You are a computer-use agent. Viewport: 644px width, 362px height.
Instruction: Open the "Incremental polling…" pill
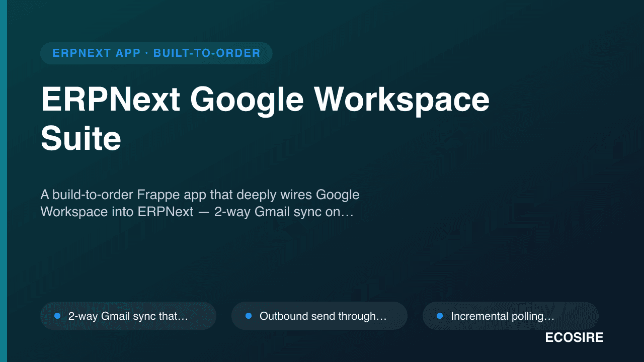[x=511, y=316]
